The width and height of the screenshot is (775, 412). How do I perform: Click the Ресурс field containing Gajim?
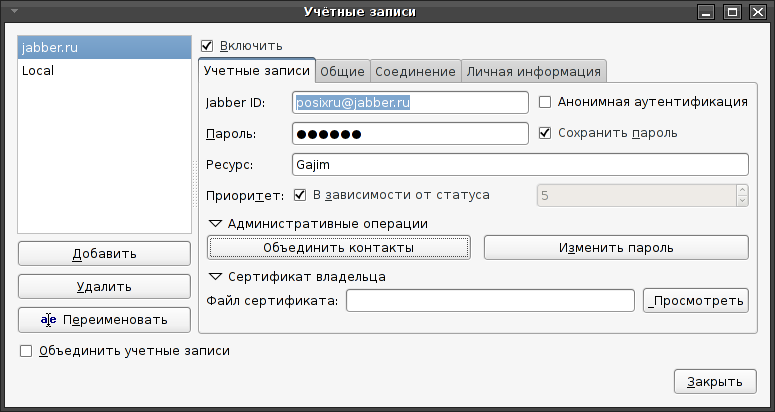(520, 165)
